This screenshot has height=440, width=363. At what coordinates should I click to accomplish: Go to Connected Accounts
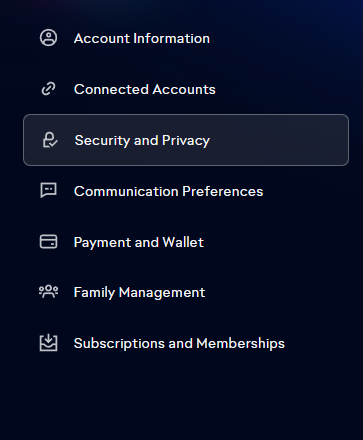click(145, 89)
